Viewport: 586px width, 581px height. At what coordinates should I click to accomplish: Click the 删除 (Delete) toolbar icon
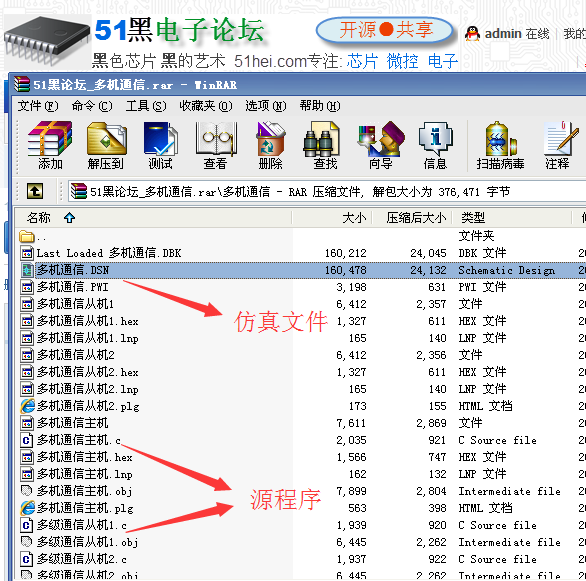pos(271,145)
